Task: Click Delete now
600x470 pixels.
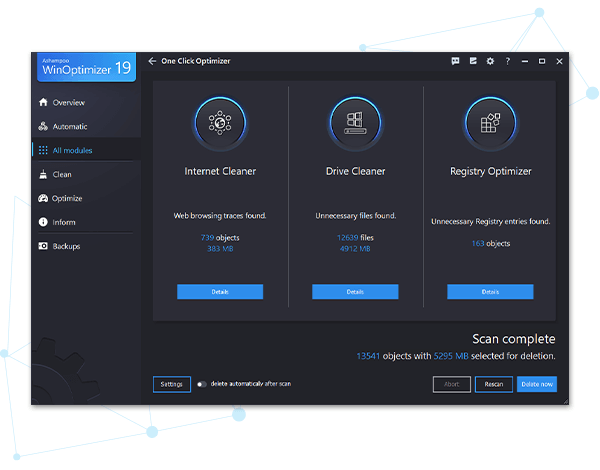Action: point(537,384)
